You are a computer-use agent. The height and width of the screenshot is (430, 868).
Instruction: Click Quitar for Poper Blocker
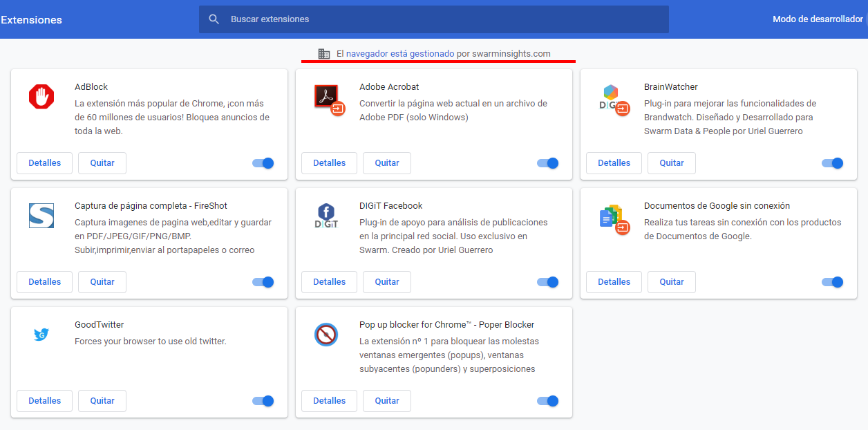click(387, 401)
